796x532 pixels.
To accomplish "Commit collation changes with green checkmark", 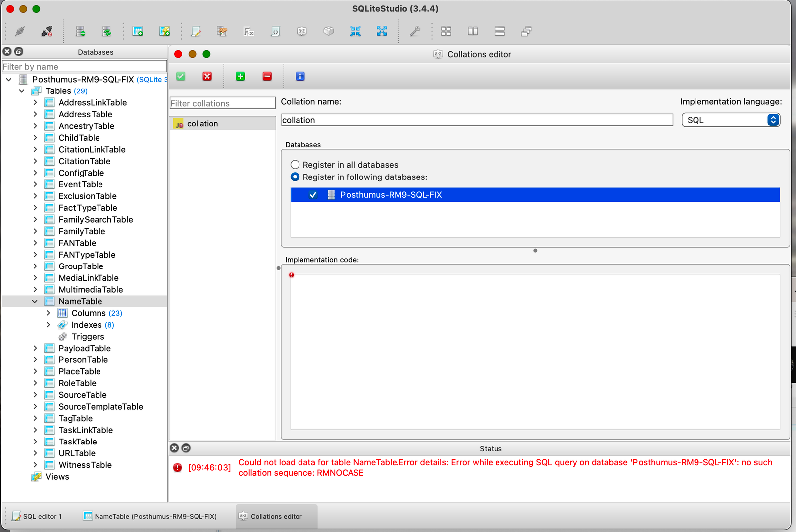I will [x=181, y=76].
